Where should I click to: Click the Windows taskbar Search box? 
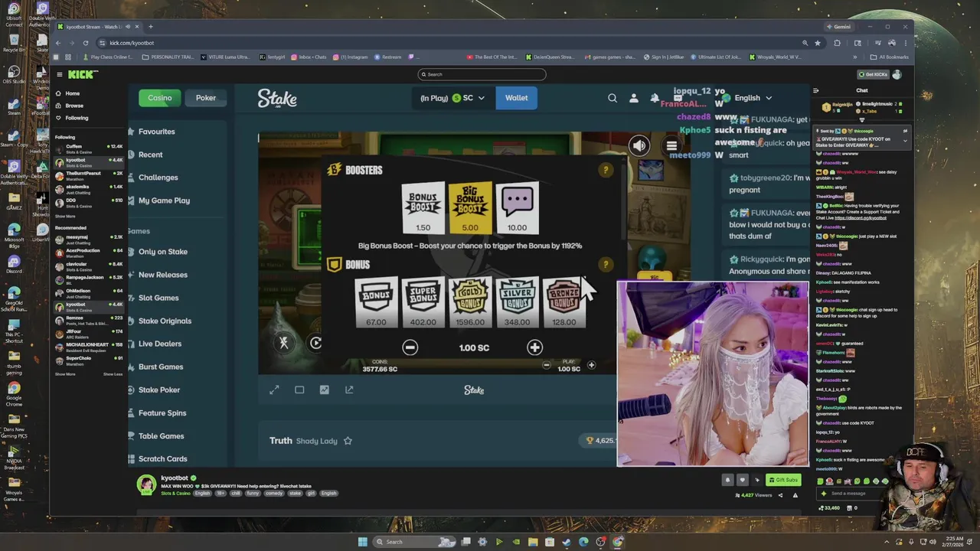click(413, 542)
